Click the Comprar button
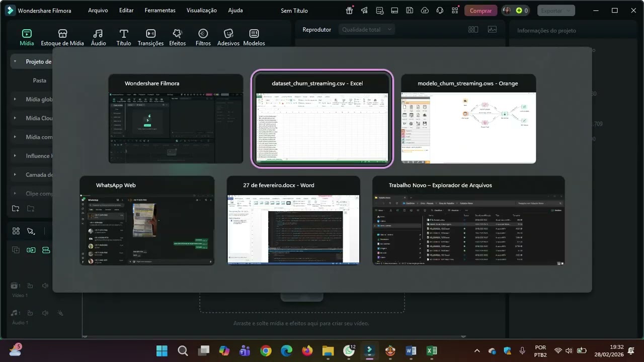The width and height of the screenshot is (644, 362). point(480,11)
